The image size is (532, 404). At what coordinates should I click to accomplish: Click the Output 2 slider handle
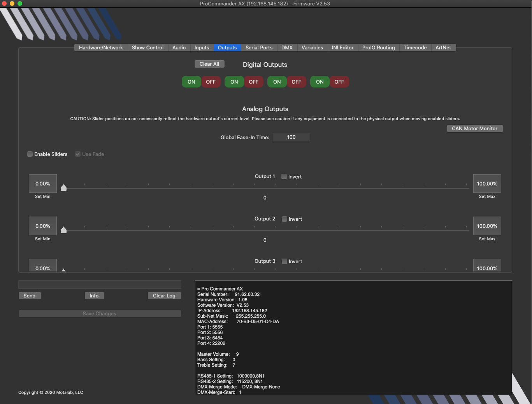point(64,231)
